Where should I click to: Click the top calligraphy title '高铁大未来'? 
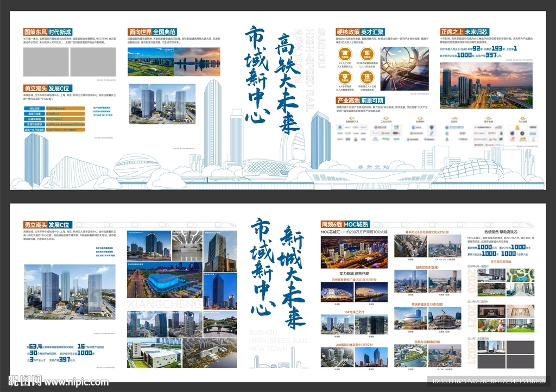288,84
